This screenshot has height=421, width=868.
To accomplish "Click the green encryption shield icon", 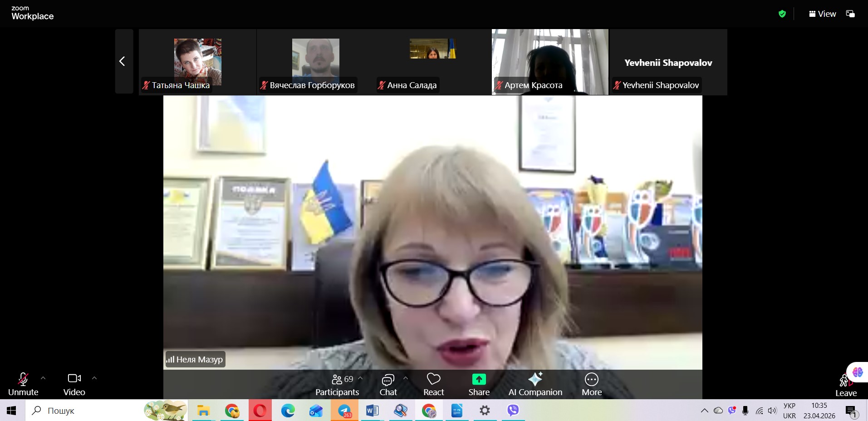I will [x=782, y=14].
